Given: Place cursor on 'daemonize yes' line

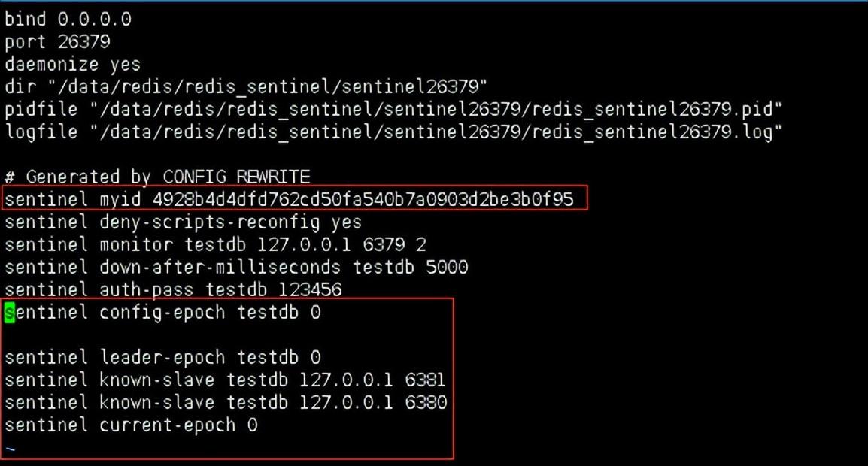Looking at the screenshot, I should 72,64.
